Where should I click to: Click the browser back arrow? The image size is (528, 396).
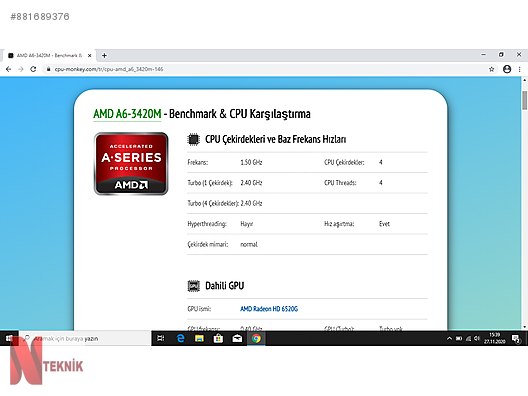click(x=9, y=69)
